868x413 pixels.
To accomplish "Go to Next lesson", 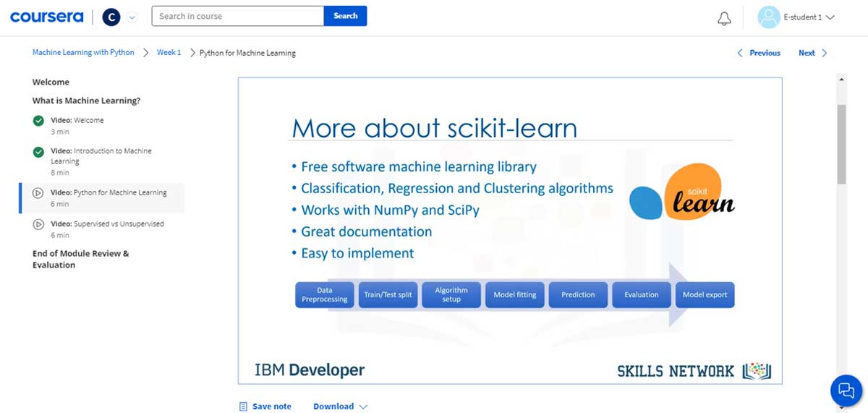I will [807, 53].
